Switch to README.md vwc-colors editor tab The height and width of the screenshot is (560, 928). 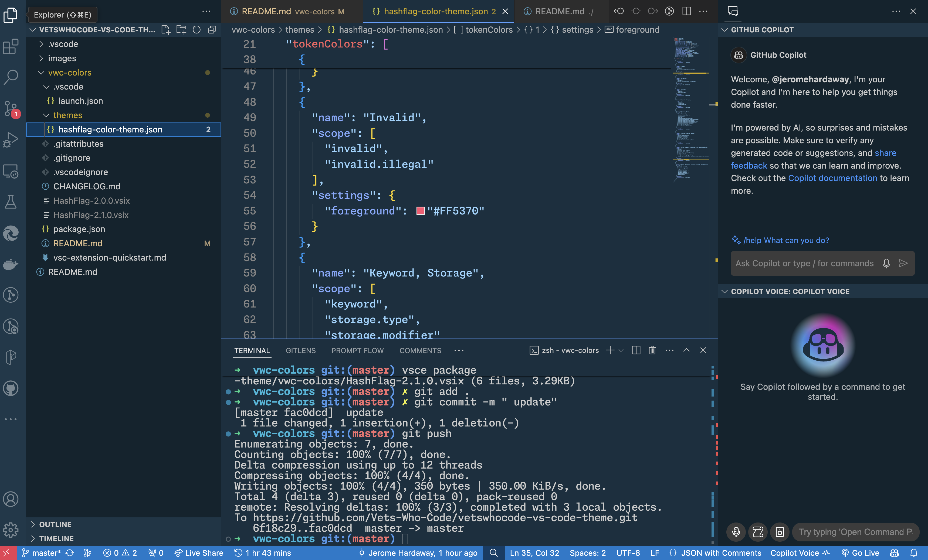click(288, 11)
